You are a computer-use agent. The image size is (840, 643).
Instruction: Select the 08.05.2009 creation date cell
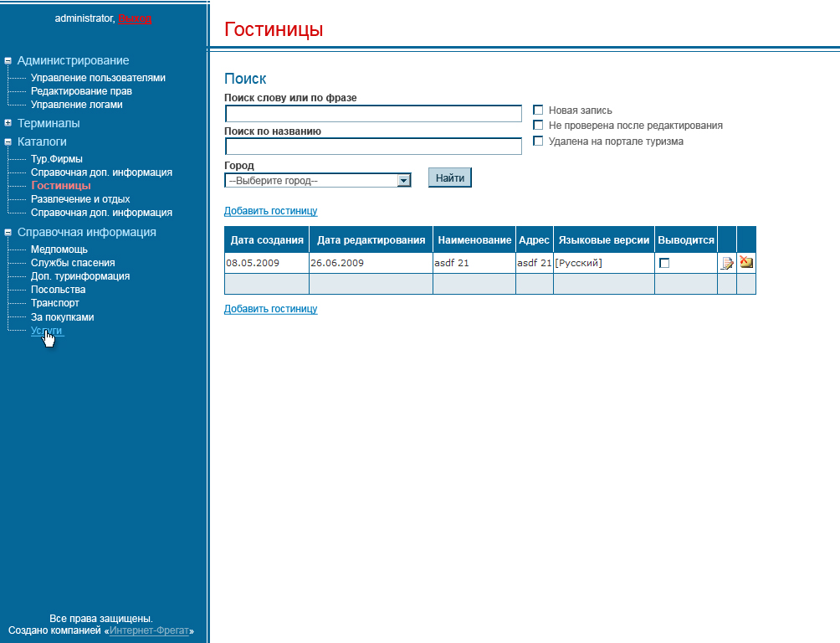pyautogui.click(x=267, y=264)
